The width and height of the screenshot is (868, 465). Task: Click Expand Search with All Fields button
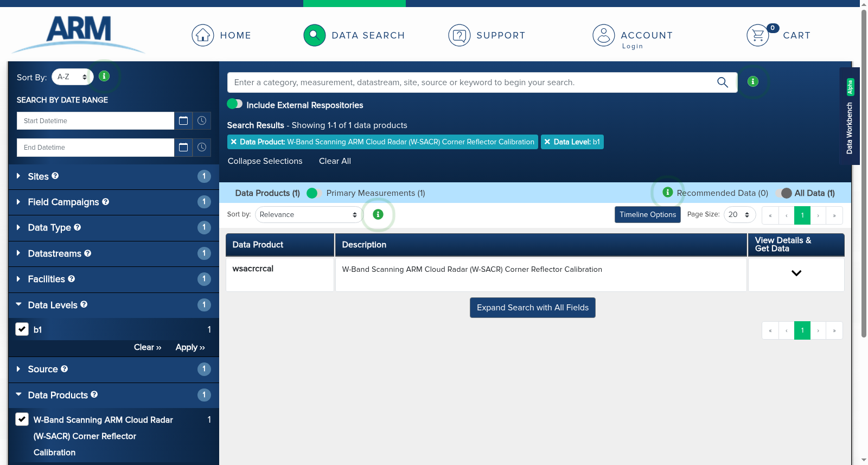(533, 308)
